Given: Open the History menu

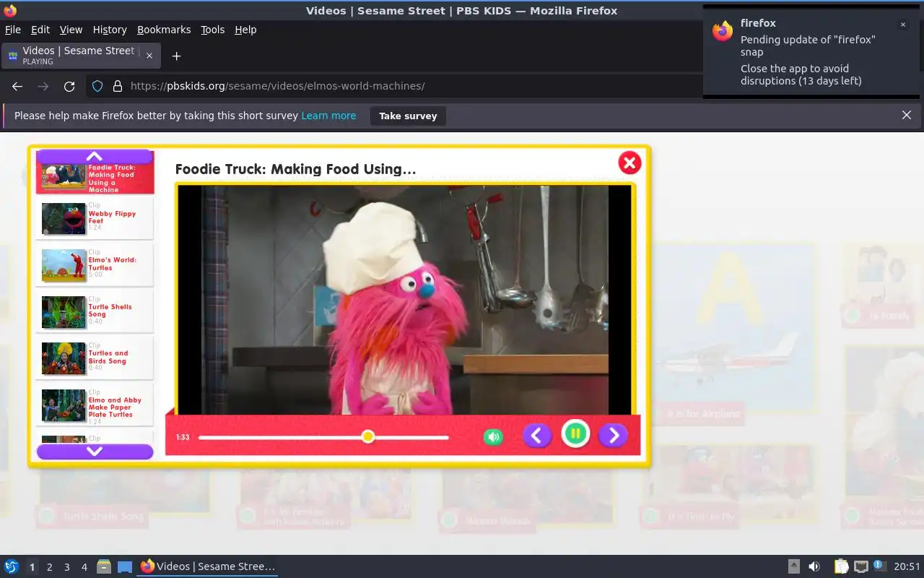Looking at the screenshot, I should 110,30.
